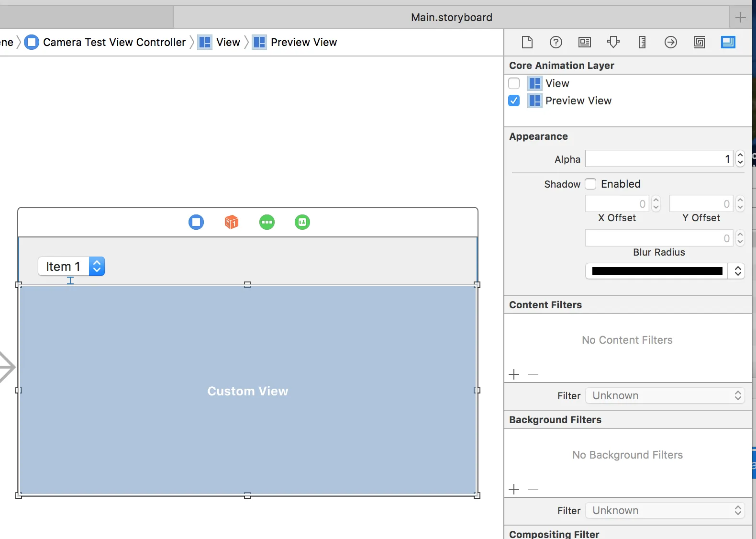Click the Alpha stepper arrows
The image size is (756, 539).
(x=740, y=158)
